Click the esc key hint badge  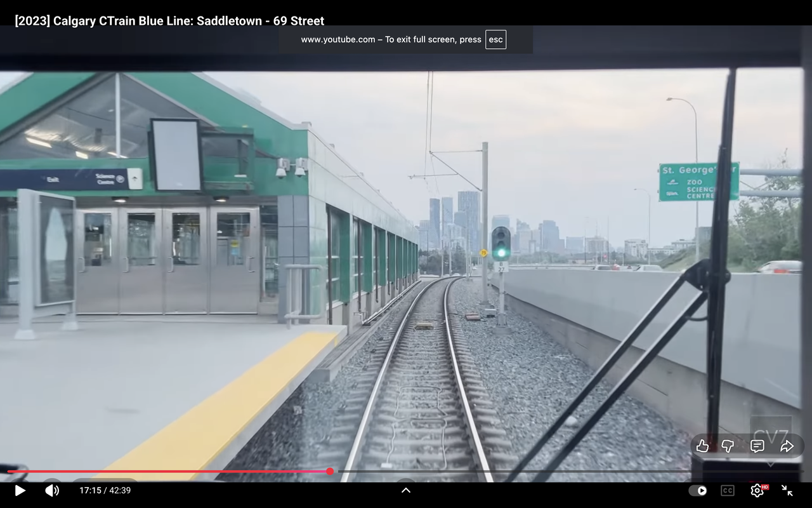pos(495,39)
